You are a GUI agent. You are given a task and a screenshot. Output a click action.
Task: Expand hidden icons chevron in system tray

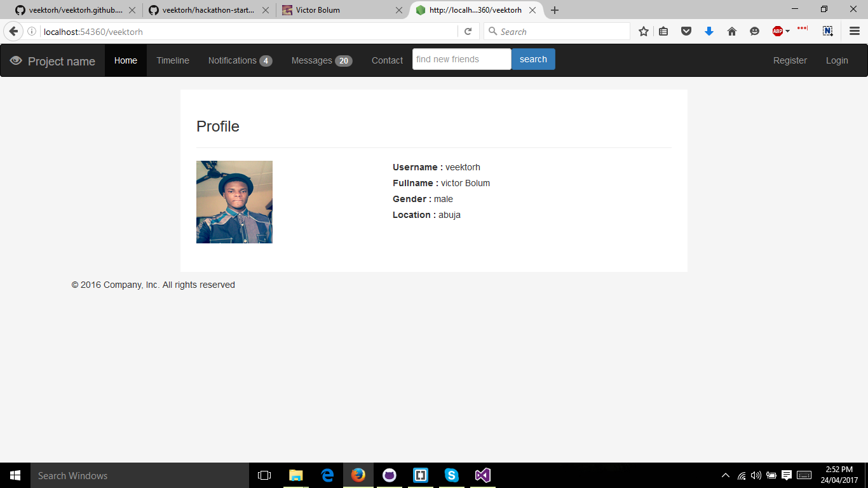point(724,475)
